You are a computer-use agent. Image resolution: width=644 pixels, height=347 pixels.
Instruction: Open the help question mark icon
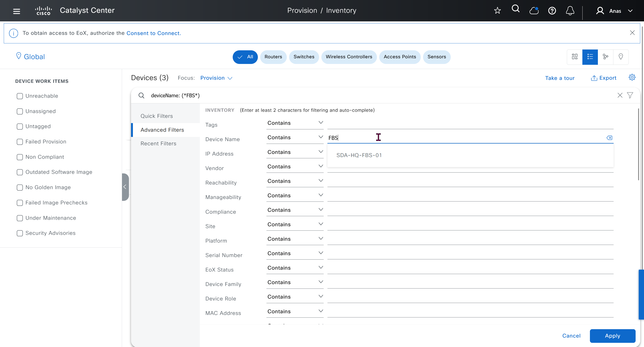pos(552,11)
